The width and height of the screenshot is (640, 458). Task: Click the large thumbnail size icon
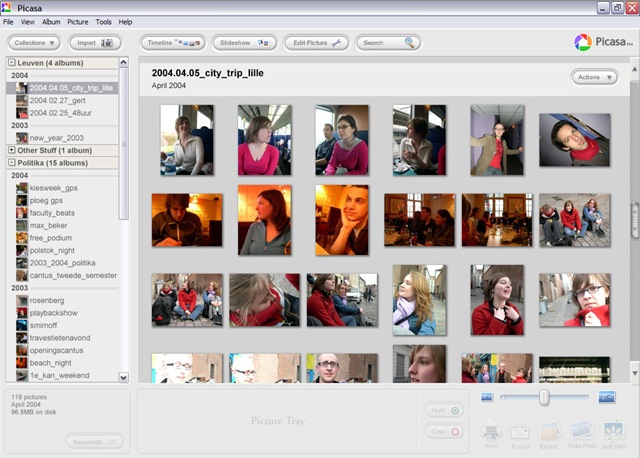coord(606,397)
